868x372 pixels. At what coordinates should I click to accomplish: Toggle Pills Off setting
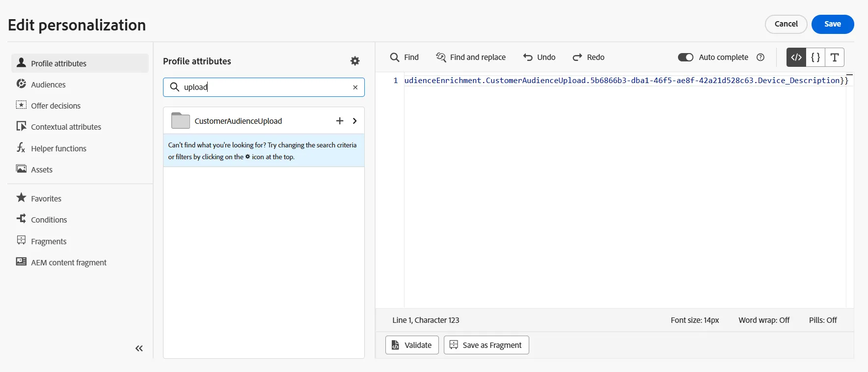tap(823, 320)
